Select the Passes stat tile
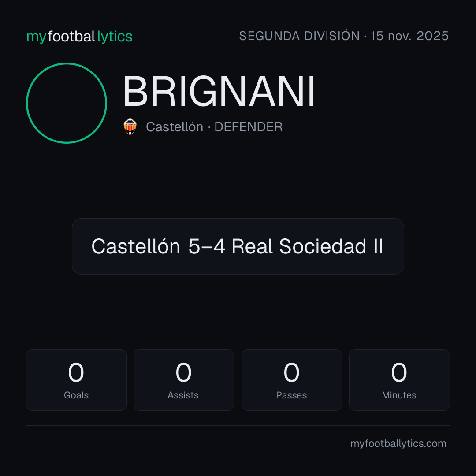The width and height of the screenshot is (476, 476). tap(291, 380)
